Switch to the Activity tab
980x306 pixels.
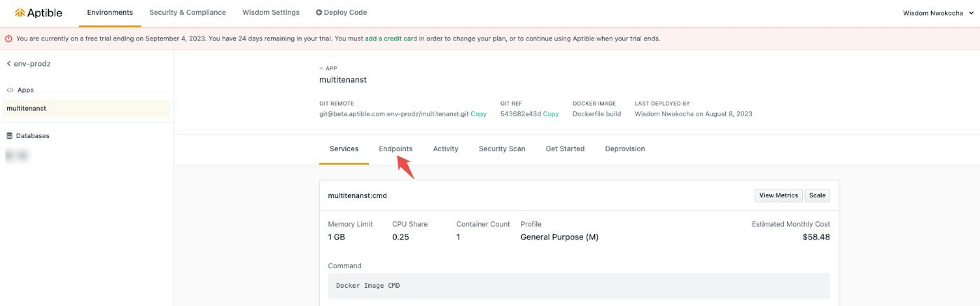(x=445, y=148)
